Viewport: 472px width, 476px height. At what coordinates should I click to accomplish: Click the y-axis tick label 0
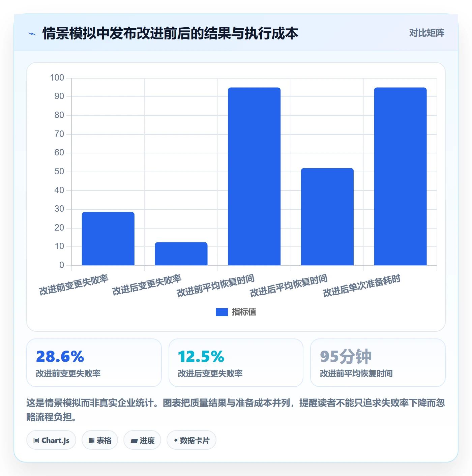[62, 265]
